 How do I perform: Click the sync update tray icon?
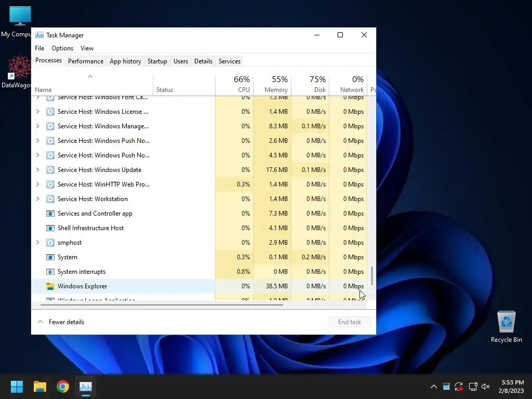coord(459,387)
